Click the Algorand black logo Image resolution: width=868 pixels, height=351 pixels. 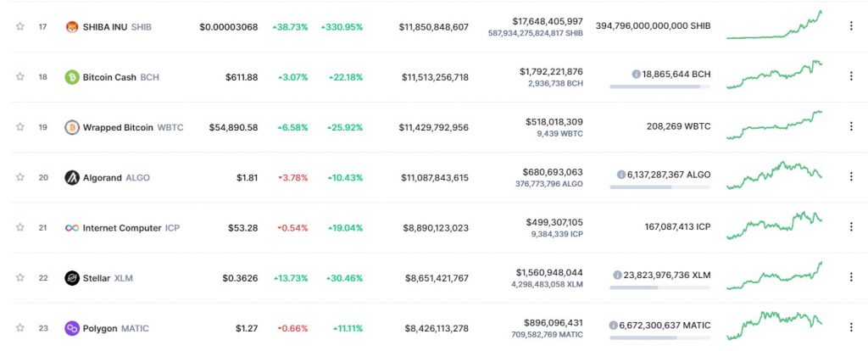[x=72, y=177]
